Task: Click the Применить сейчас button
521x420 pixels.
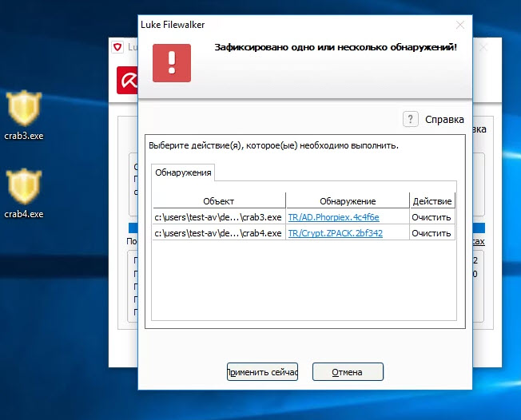Action: coord(262,372)
